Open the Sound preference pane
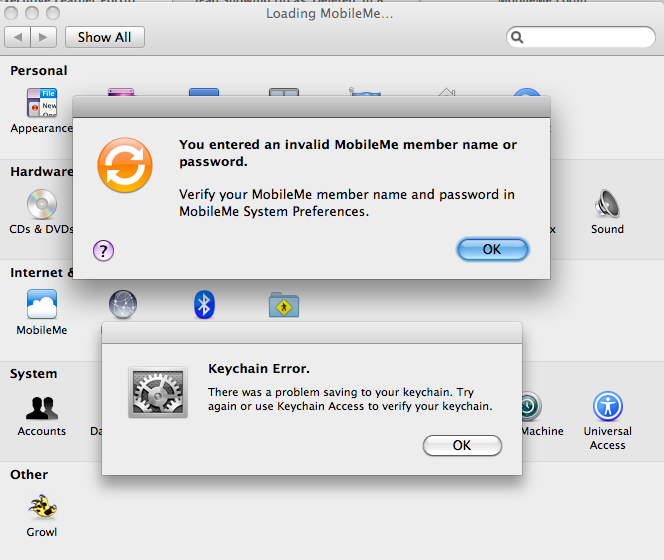 607,203
